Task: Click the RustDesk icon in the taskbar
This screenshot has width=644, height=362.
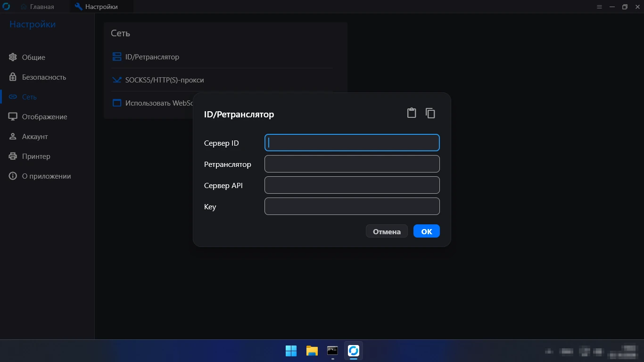Action: [353, 351]
